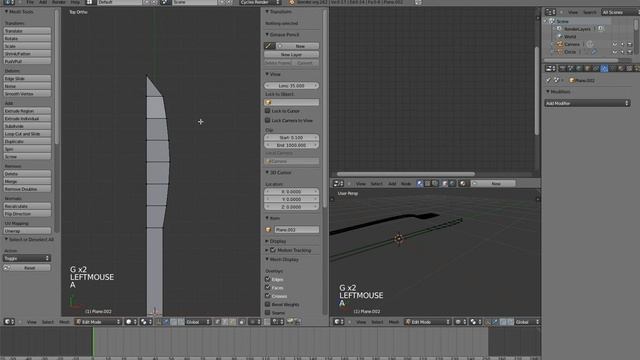Toggle the Seams overlay checkbox

(x=268, y=312)
